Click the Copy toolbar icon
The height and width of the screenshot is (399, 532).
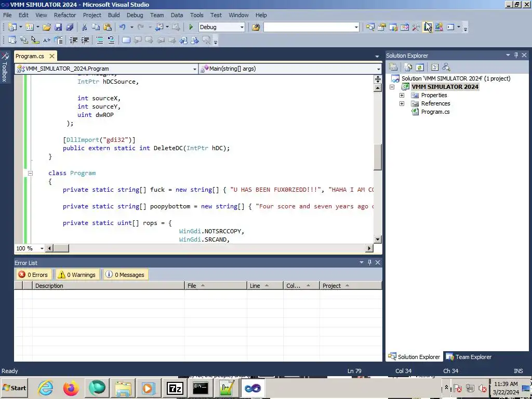coord(96,27)
